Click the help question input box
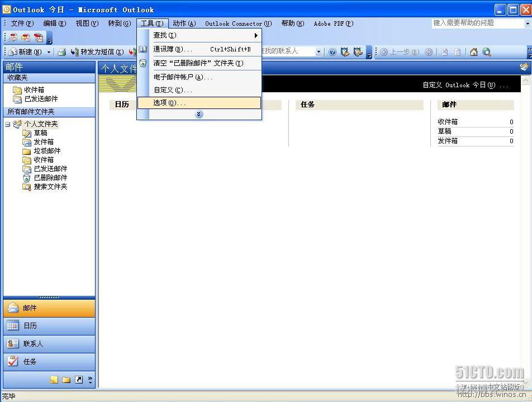The width and height of the screenshot is (532, 402). [x=478, y=23]
